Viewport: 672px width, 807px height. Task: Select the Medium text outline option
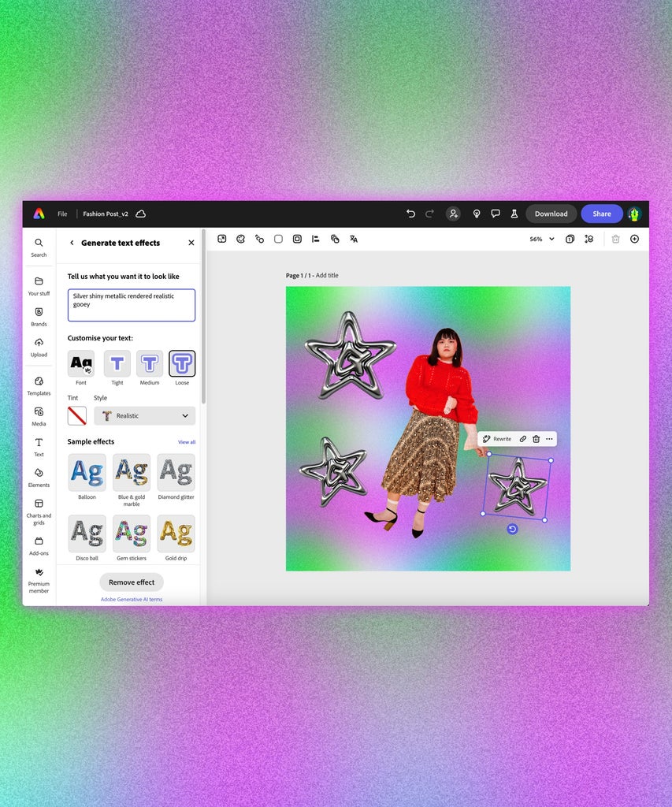point(150,364)
